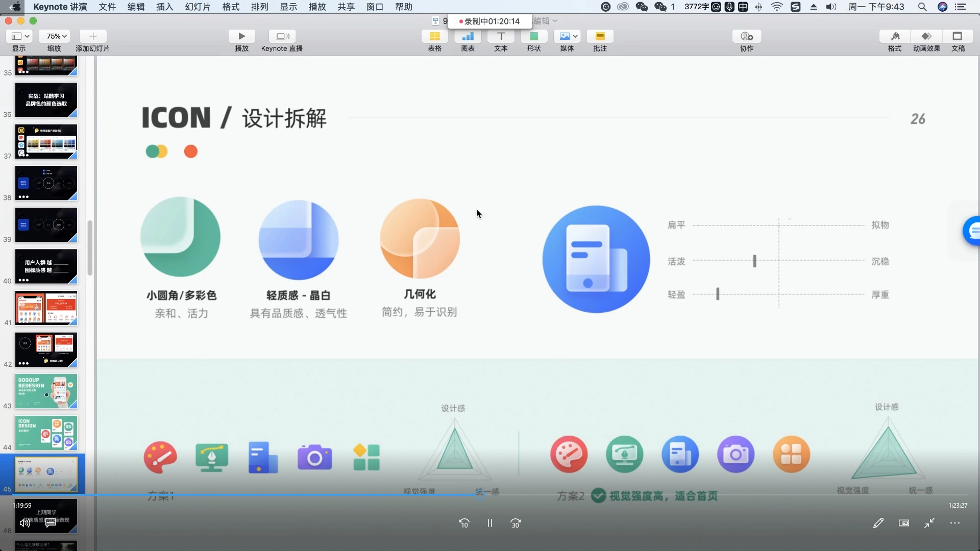Pause the video playback
Viewport: 980px width, 551px height.
click(x=489, y=523)
